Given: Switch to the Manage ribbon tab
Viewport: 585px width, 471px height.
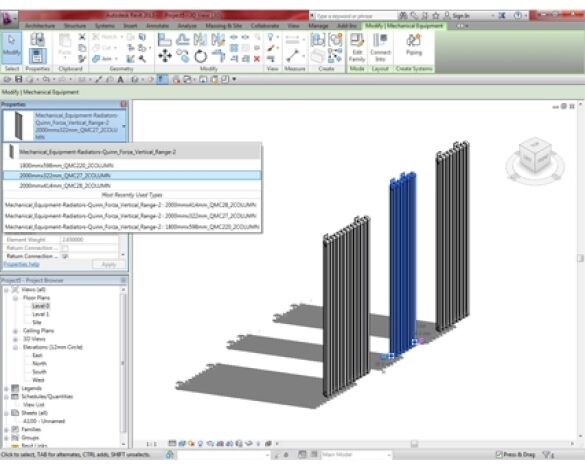Looking at the screenshot, I should [x=319, y=26].
